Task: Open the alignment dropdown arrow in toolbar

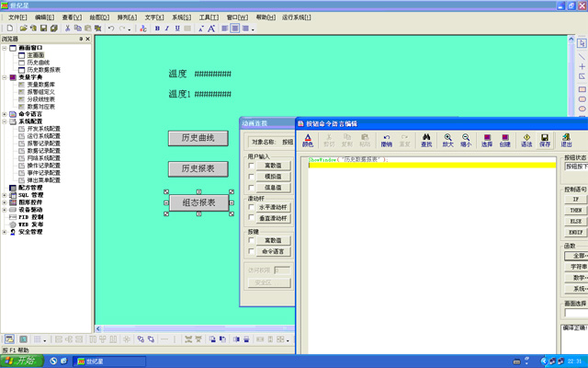Action: [254, 29]
